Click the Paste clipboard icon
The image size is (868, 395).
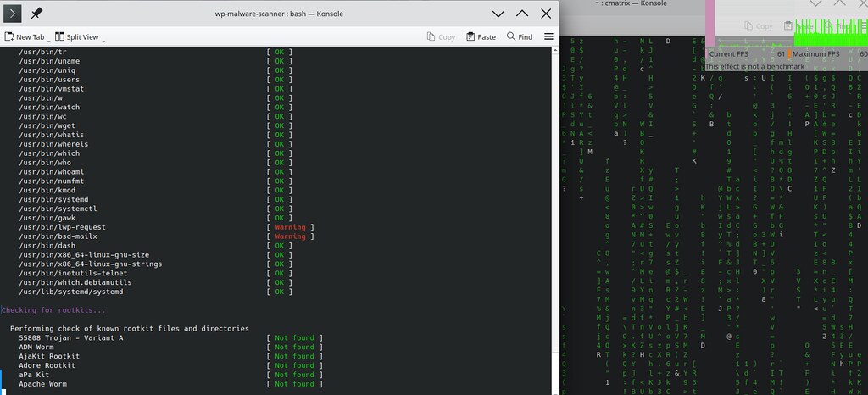[481, 37]
